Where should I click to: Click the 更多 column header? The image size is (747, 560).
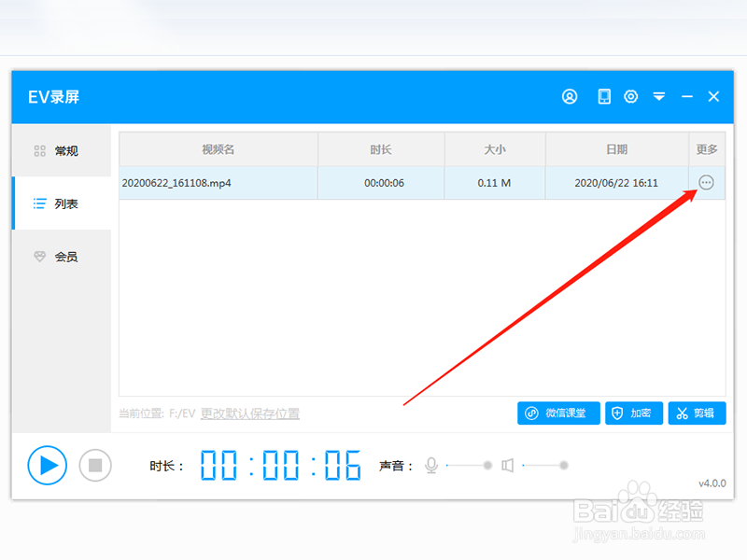[707, 149]
